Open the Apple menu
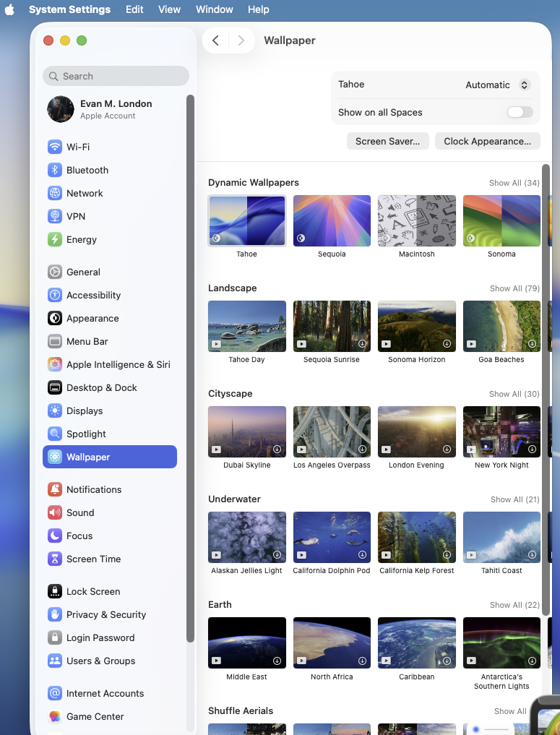Screen dimensions: 560x735 click(10, 9)
